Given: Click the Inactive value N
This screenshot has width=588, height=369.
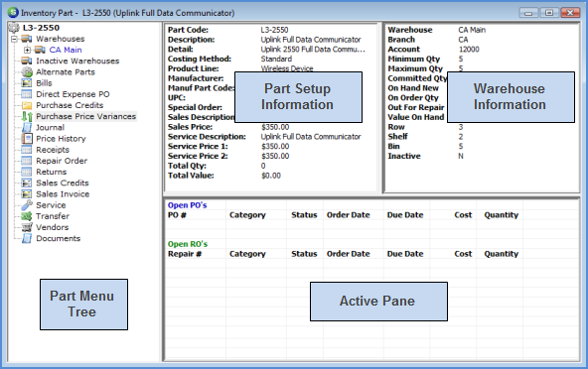Looking at the screenshot, I should 461,156.
